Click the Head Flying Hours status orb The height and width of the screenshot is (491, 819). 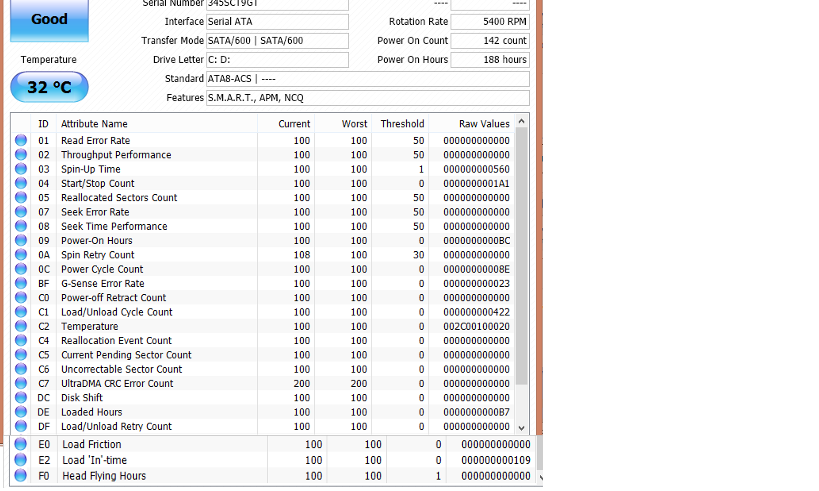pos(20,475)
